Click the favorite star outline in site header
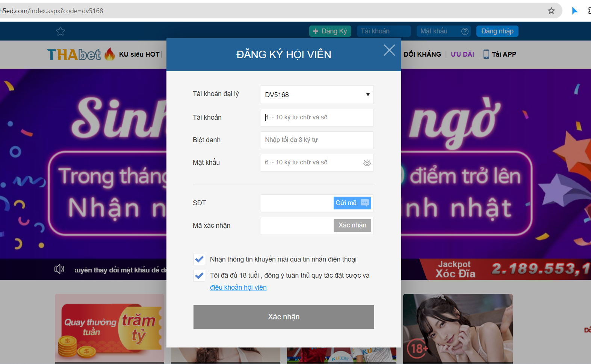The width and height of the screenshot is (591, 364). click(60, 31)
